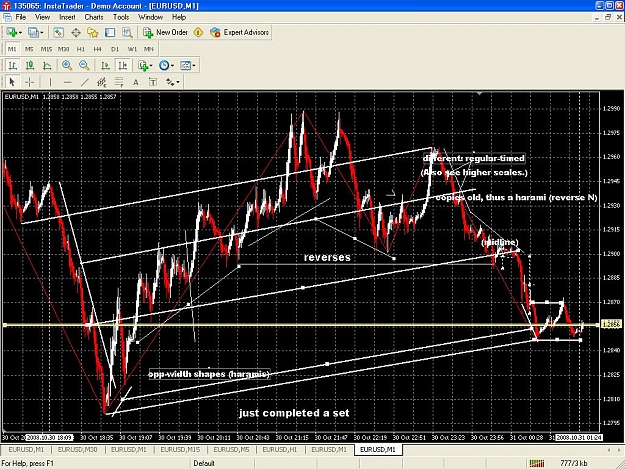Select the M1 timeframe button
The width and height of the screenshot is (625, 469).
pos(12,49)
